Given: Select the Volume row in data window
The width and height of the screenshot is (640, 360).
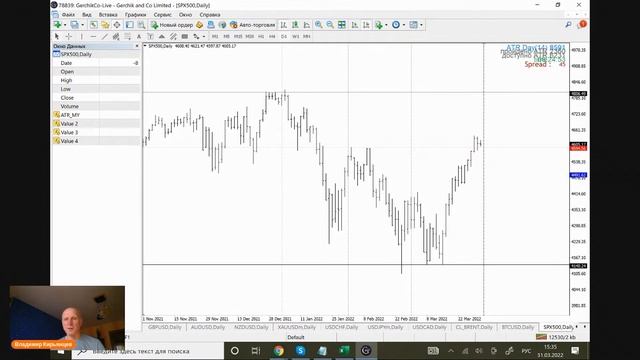Looking at the screenshot, I should tap(96, 107).
